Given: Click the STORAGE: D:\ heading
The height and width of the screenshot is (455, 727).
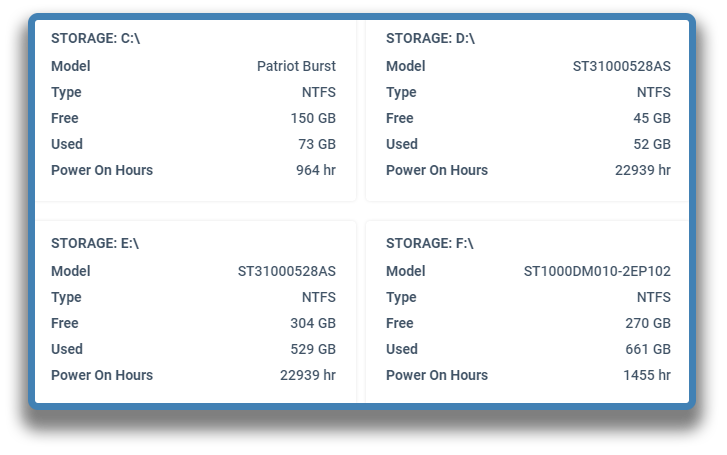Looking at the screenshot, I should coord(430,38).
